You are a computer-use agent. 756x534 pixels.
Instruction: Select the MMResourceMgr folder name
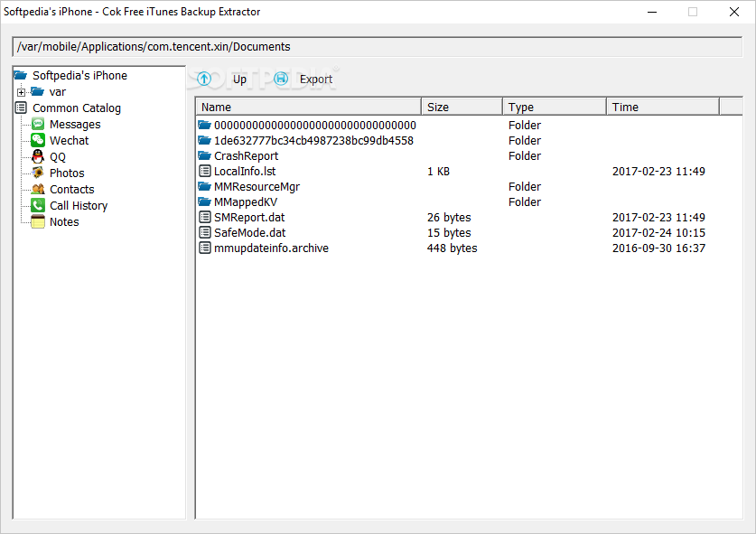(x=257, y=187)
